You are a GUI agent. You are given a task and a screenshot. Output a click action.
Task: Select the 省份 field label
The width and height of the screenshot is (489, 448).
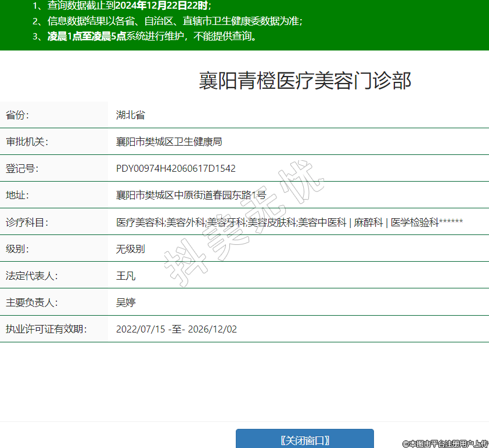pyautogui.click(x=17, y=115)
